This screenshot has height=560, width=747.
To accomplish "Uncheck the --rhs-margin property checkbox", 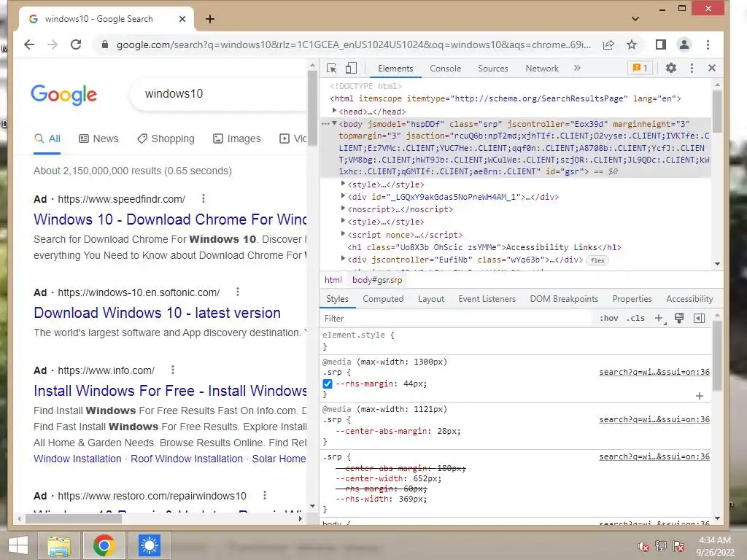I will point(328,384).
